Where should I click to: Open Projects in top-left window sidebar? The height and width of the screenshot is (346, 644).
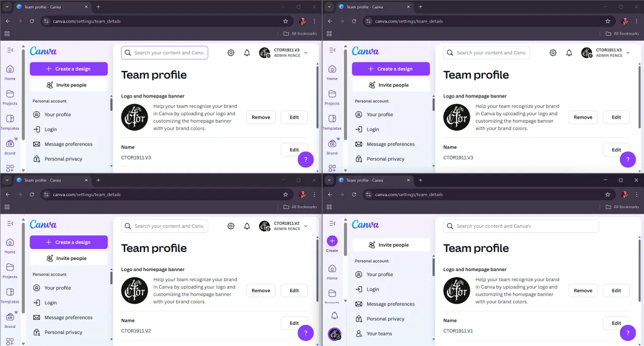pos(10,97)
